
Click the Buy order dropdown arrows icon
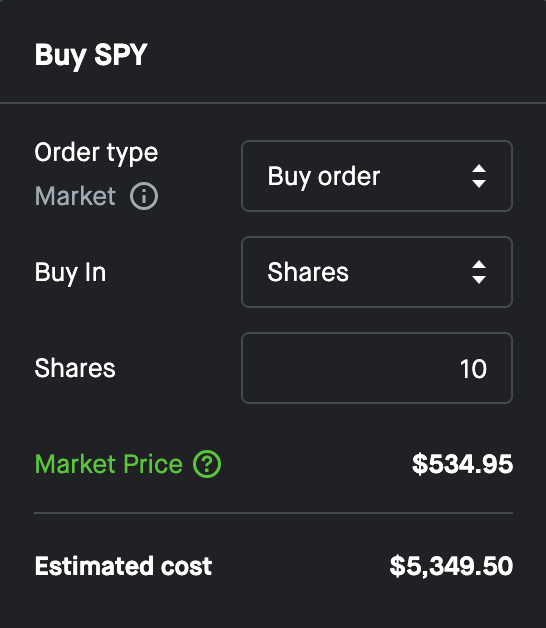[479, 176]
